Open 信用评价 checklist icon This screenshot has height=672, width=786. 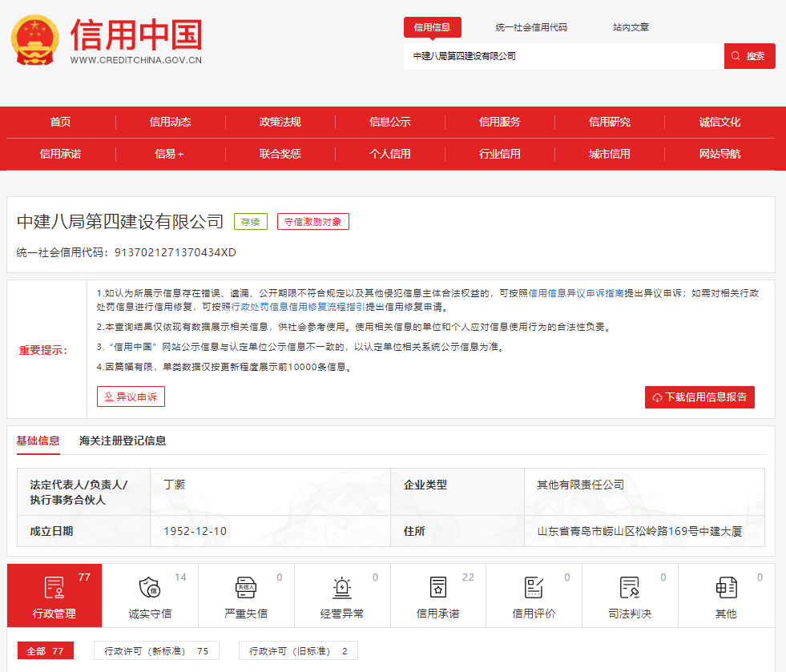click(x=534, y=587)
